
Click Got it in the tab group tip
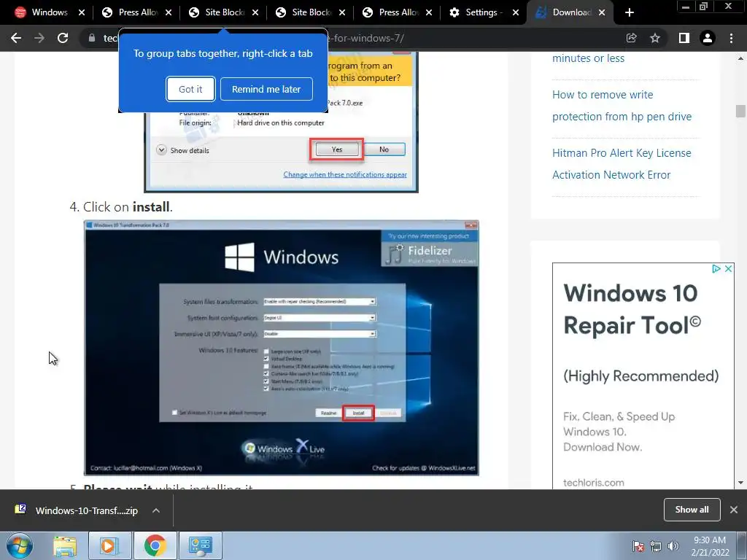click(190, 89)
